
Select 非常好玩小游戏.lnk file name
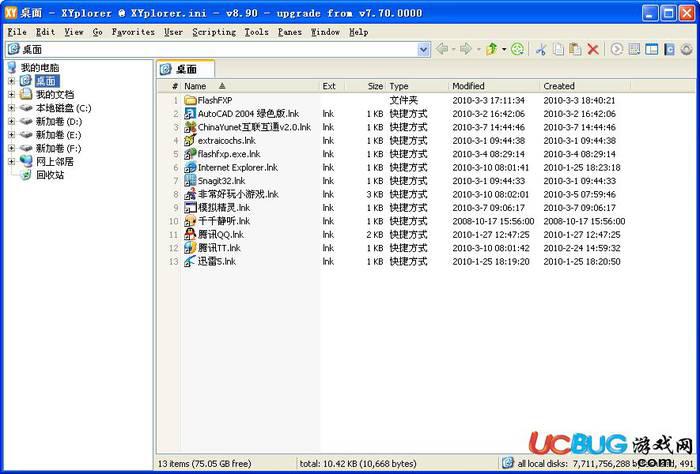tap(238, 194)
